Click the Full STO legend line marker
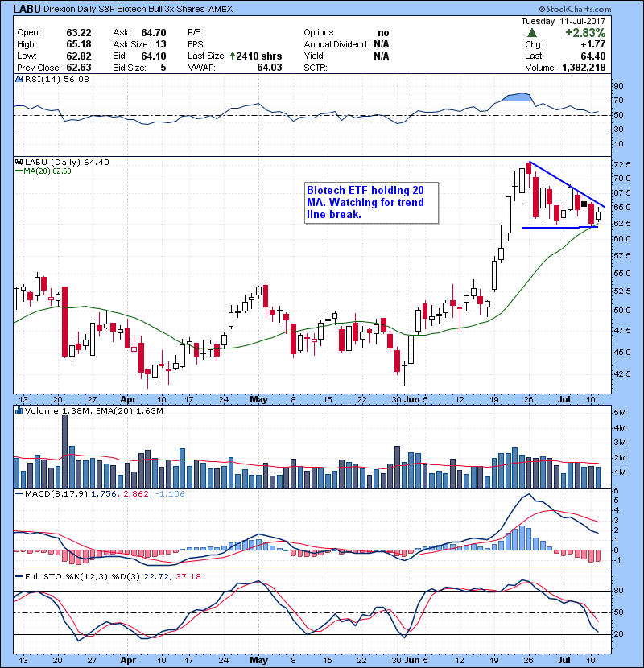The image size is (644, 668). coord(19,576)
